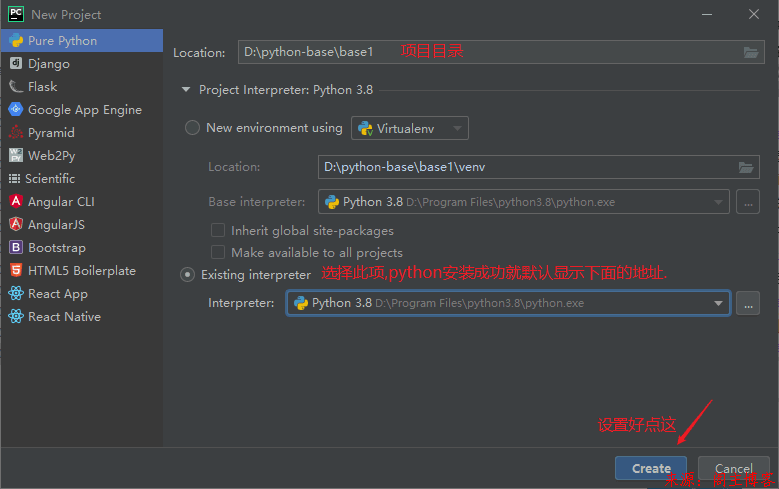Click the Django project type icon
Image resolution: width=779 pixels, height=489 pixels.
point(16,63)
